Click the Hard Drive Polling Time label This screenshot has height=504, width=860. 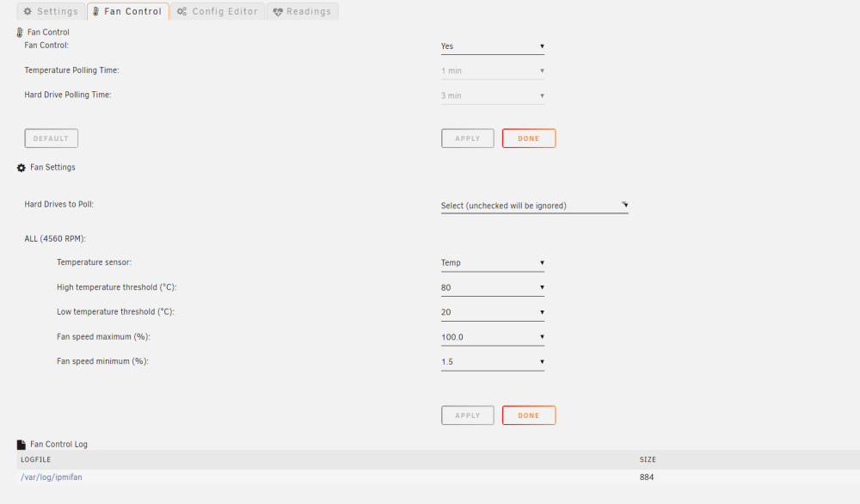pyautogui.click(x=67, y=95)
